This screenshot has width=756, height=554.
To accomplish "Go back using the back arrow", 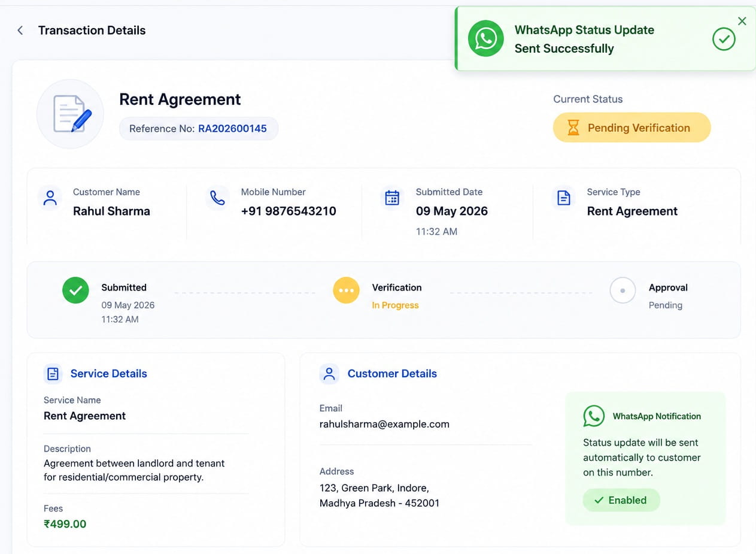I will (20, 31).
